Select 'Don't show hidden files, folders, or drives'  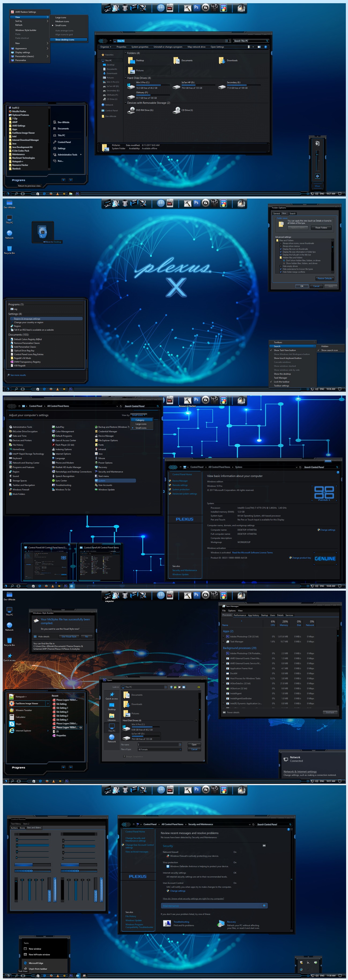coord(284,260)
